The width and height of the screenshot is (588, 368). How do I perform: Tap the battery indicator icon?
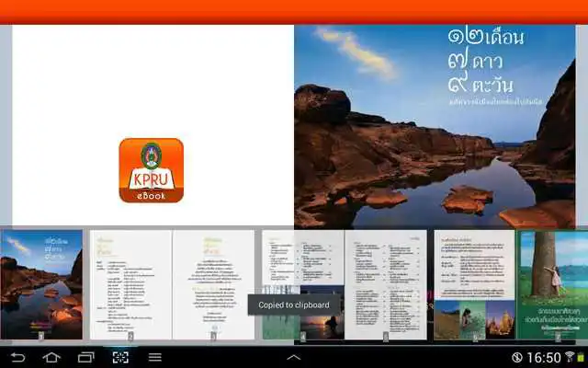(x=581, y=357)
